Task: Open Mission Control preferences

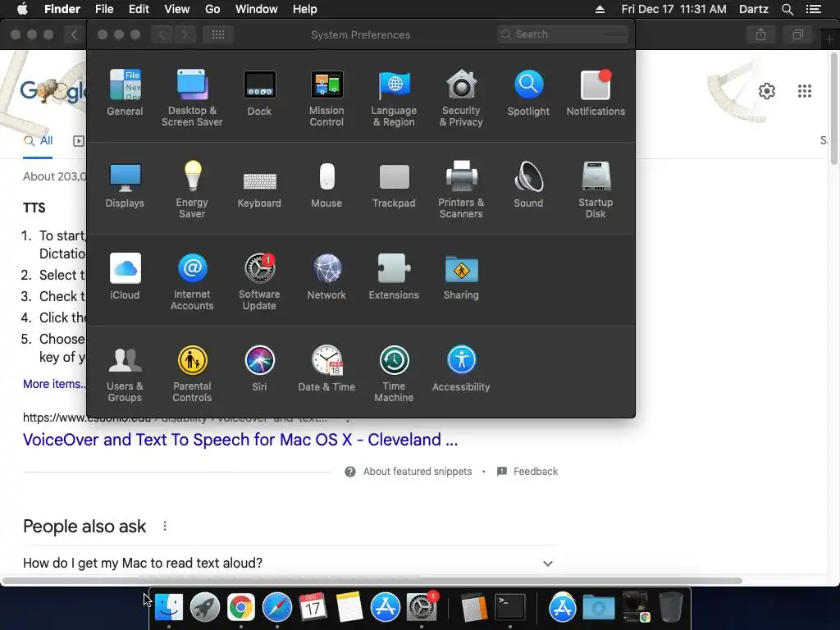Action: (x=326, y=98)
